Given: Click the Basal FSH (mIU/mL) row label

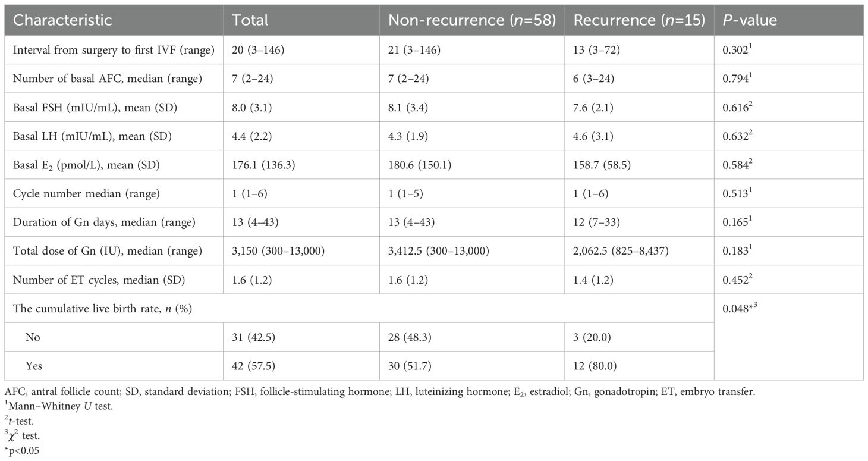Looking at the screenshot, I should 88,108.
